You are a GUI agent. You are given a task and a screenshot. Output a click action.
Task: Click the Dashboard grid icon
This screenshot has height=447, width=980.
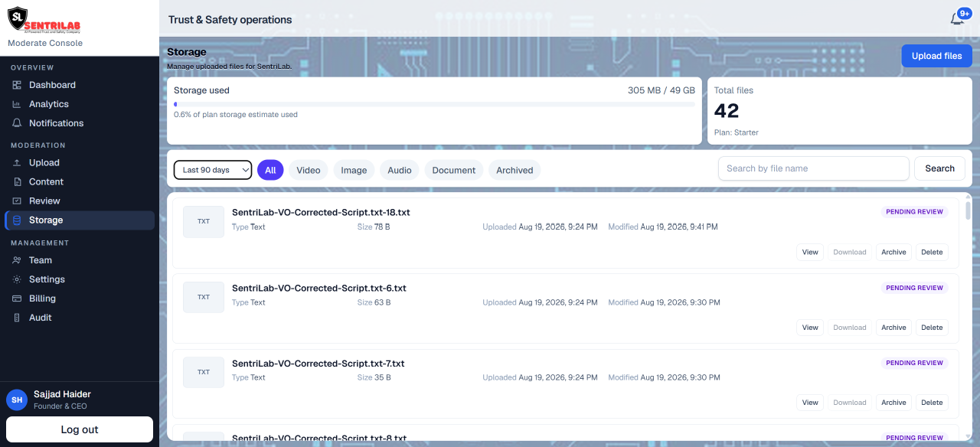17,85
